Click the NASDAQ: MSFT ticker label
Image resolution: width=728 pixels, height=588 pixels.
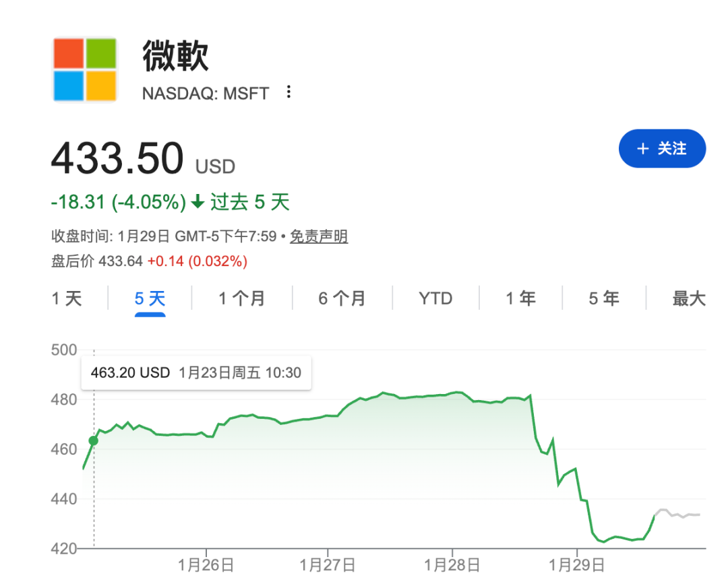point(204,93)
